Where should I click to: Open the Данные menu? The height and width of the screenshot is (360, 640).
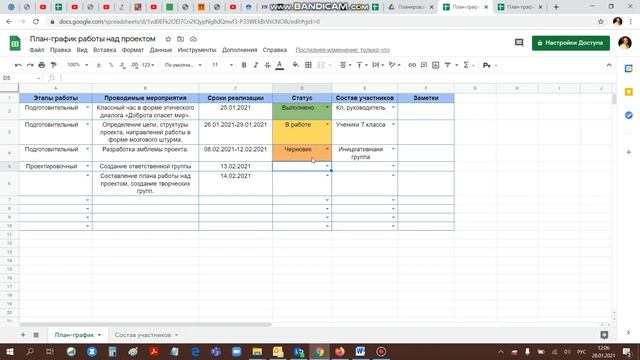click(x=161, y=50)
